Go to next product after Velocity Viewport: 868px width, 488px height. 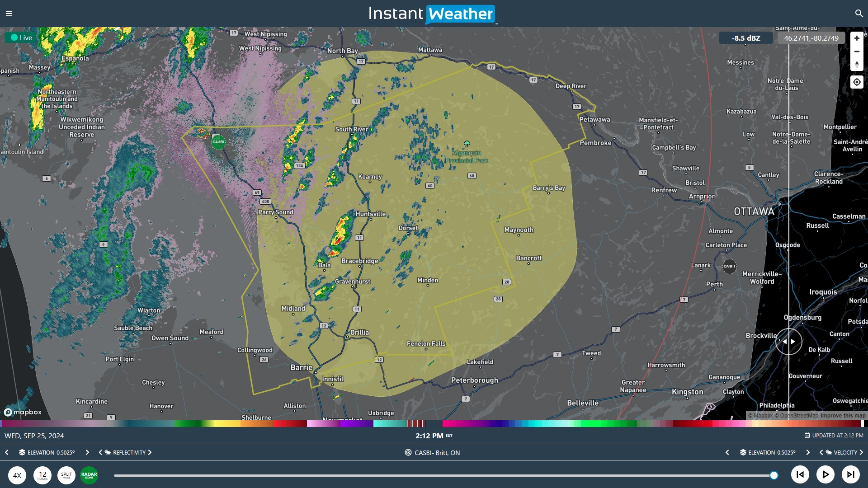pos(861,452)
